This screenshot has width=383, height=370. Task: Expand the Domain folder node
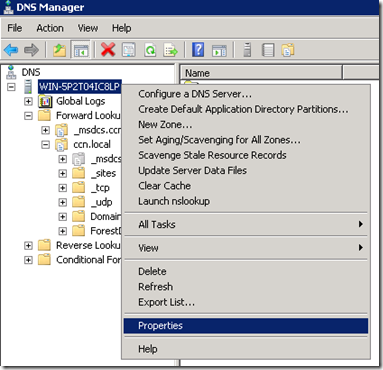(62, 216)
